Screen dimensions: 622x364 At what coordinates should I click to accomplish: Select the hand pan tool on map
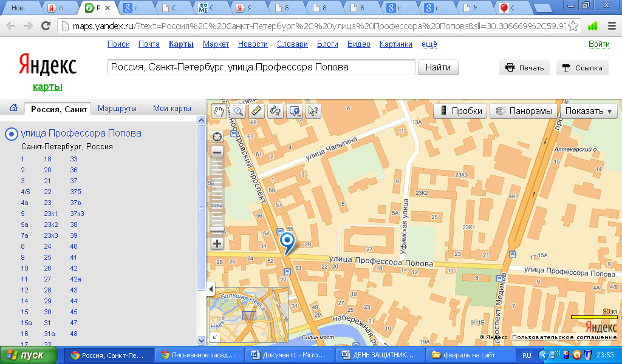[219, 111]
